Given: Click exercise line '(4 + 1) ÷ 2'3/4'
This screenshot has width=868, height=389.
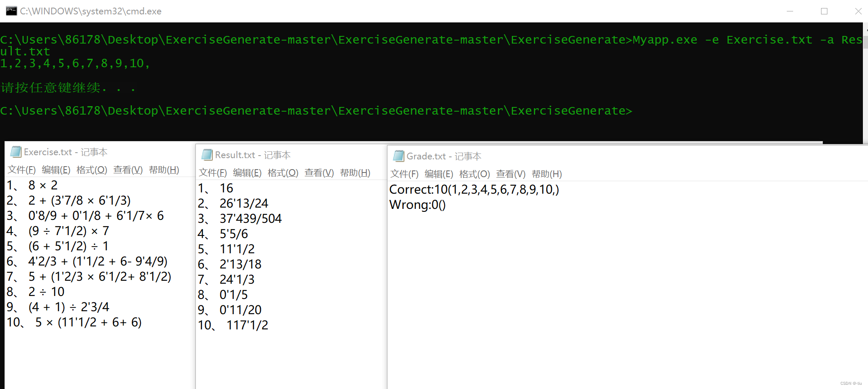Looking at the screenshot, I should (69, 307).
